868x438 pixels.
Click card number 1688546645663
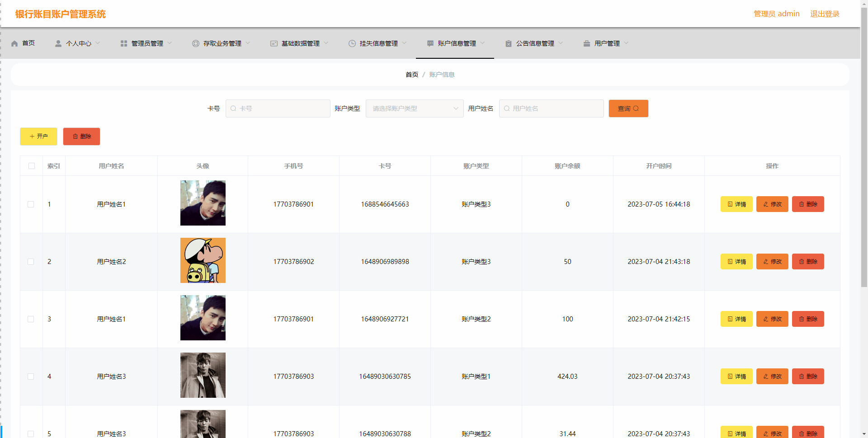click(x=385, y=204)
